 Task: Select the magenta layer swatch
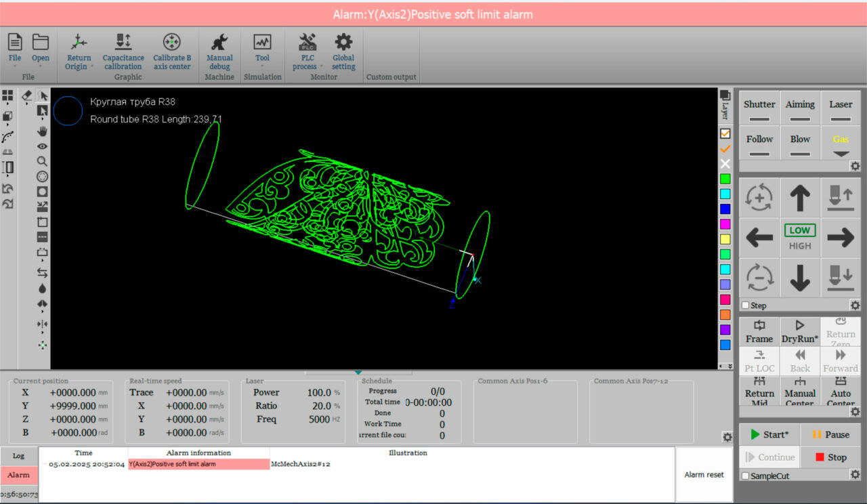(x=725, y=224)
